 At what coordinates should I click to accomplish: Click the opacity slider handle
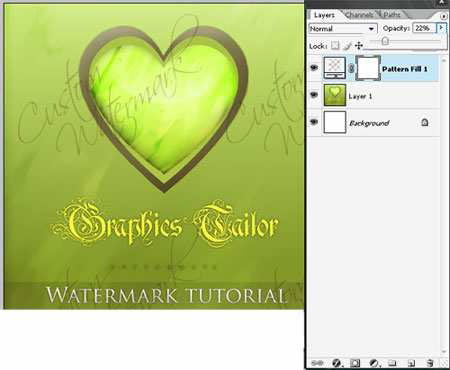(385, 41)
